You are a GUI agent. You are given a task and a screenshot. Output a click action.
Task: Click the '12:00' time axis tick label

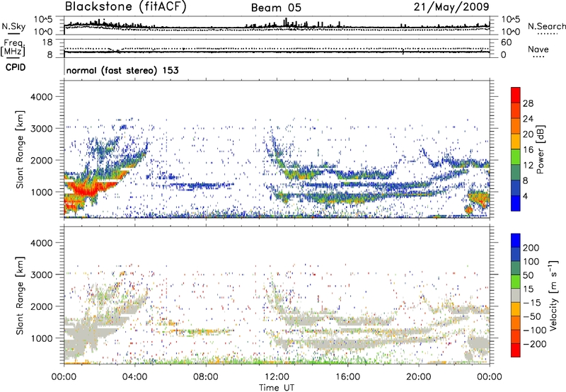277,377
